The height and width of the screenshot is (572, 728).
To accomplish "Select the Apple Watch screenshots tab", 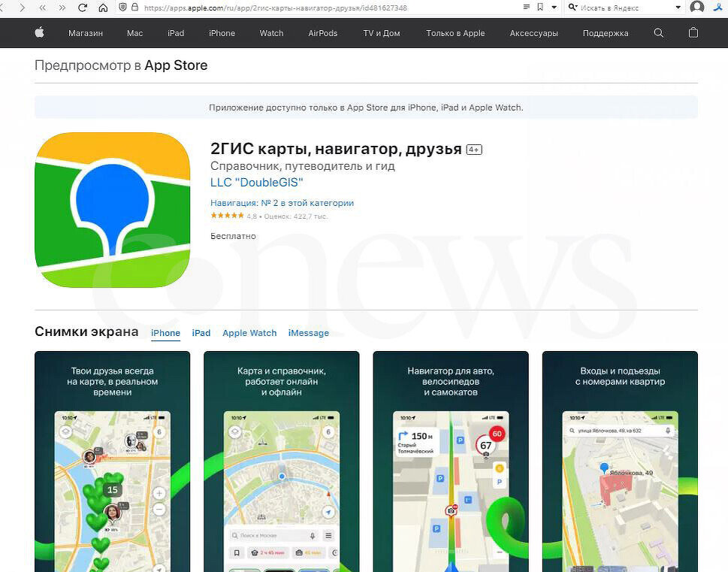I will pyautogui.click(x=249, y=333).
